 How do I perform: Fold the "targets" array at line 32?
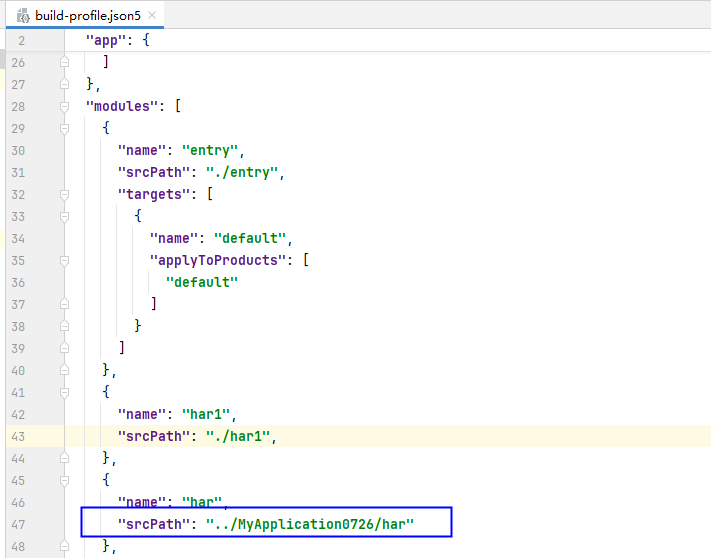coord(66,195)
